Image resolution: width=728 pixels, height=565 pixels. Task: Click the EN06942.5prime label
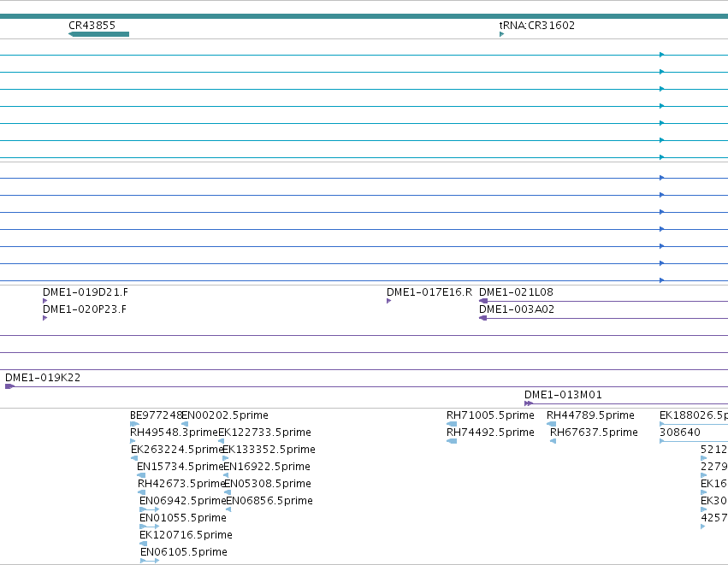tap(182, 501)
